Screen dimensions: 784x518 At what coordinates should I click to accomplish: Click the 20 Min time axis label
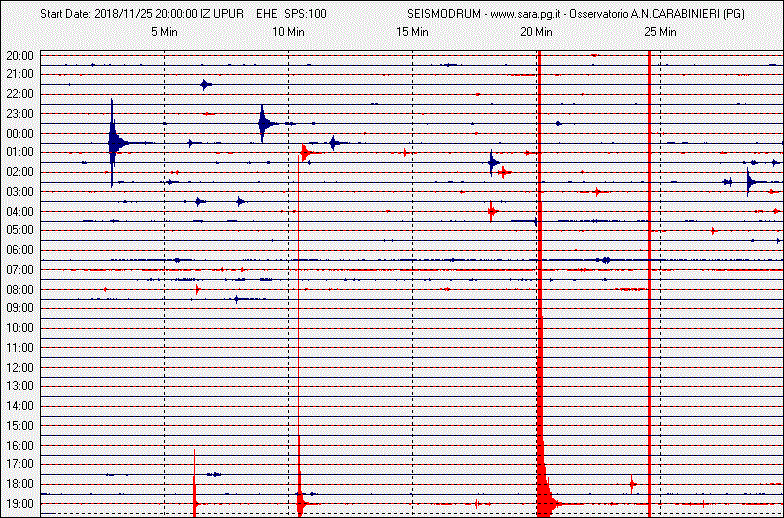point(536,32)
